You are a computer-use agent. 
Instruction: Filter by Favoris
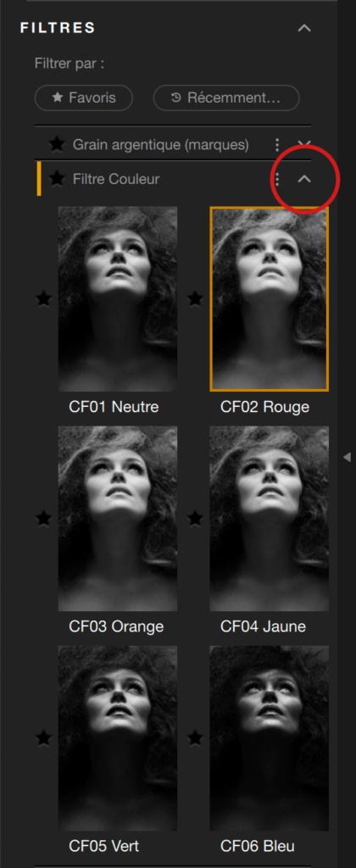84,98
